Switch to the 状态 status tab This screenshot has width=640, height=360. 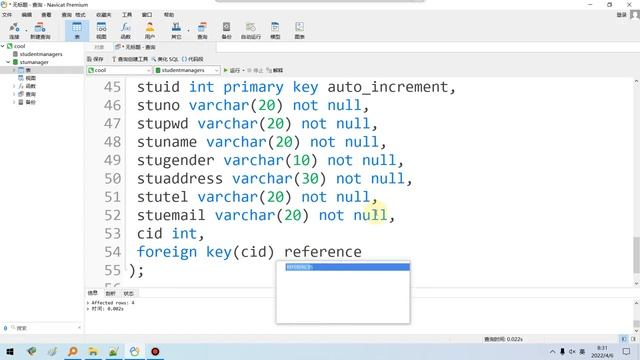[128, 293]
